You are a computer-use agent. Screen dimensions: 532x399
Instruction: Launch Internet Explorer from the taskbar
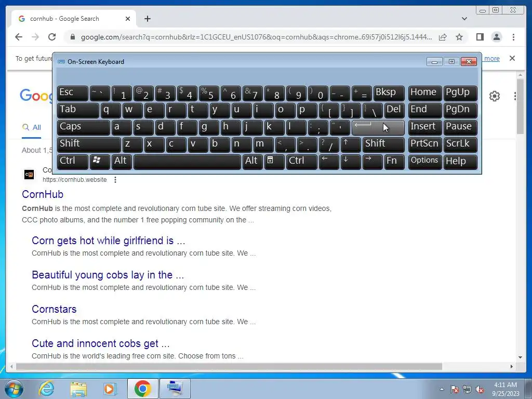pos(46,389)
